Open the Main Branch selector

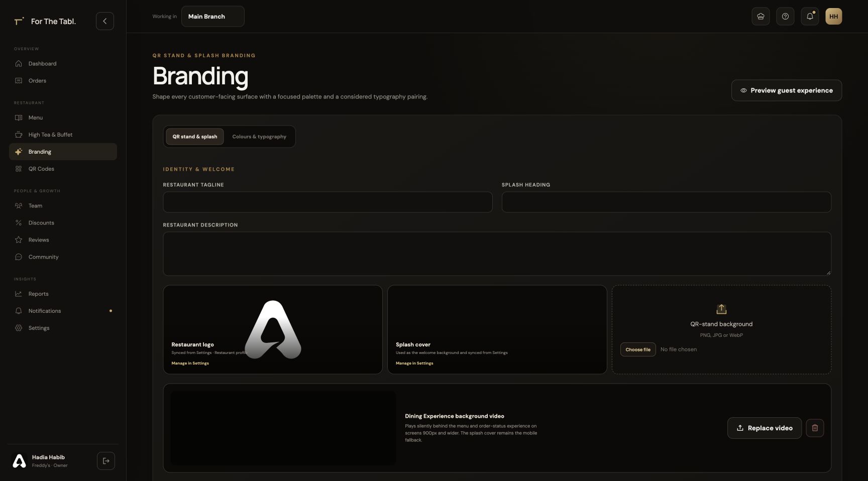click(213, 17)
